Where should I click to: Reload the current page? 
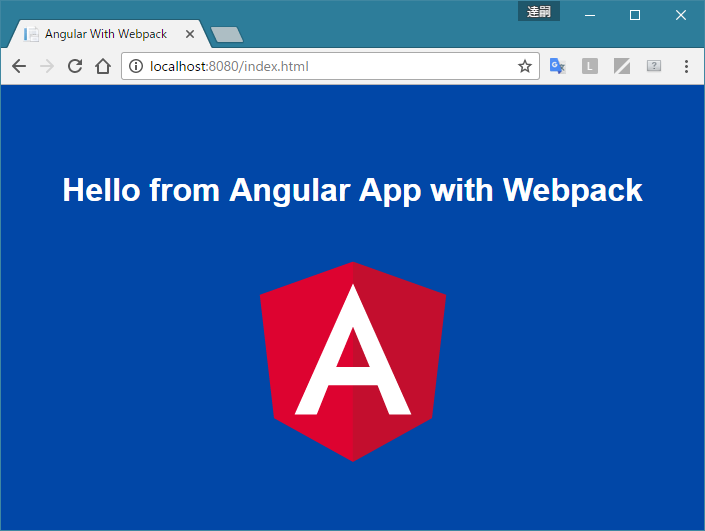point(75,66)
